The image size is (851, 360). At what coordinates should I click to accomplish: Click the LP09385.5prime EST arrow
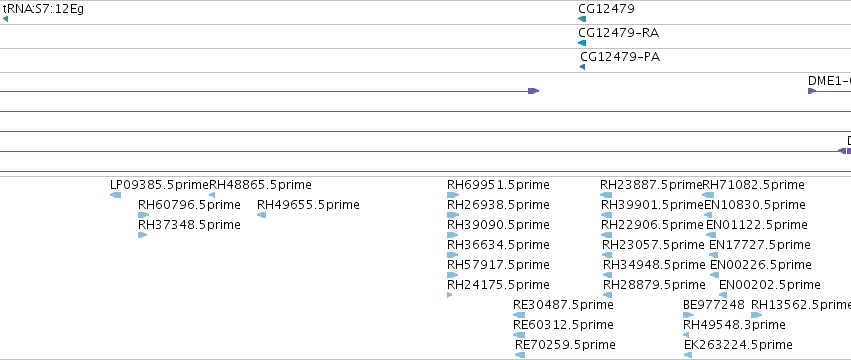pyautogui.click(x=116, y=195)
